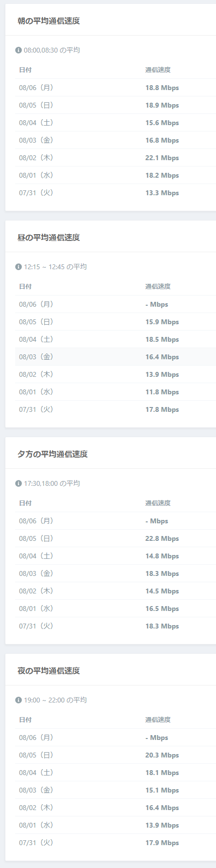216x868 pixels.
Task: Click the 通信速度 column header in night table
Action: pyautogui.click(x=158, y=720)
